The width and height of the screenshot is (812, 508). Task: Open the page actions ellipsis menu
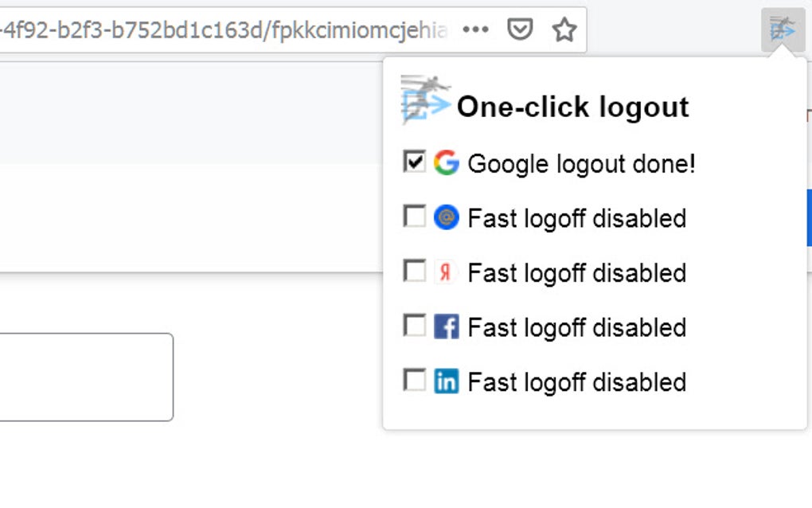(476, 29)
